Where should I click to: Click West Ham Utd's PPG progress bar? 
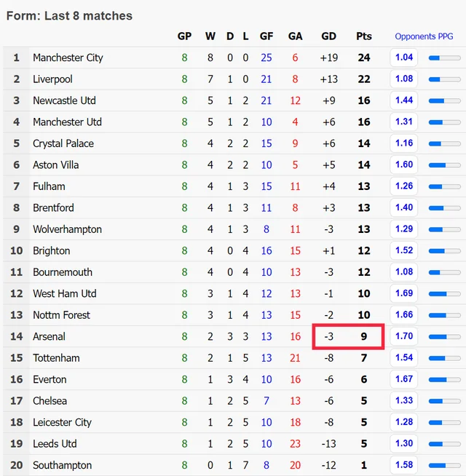(444, 294)
